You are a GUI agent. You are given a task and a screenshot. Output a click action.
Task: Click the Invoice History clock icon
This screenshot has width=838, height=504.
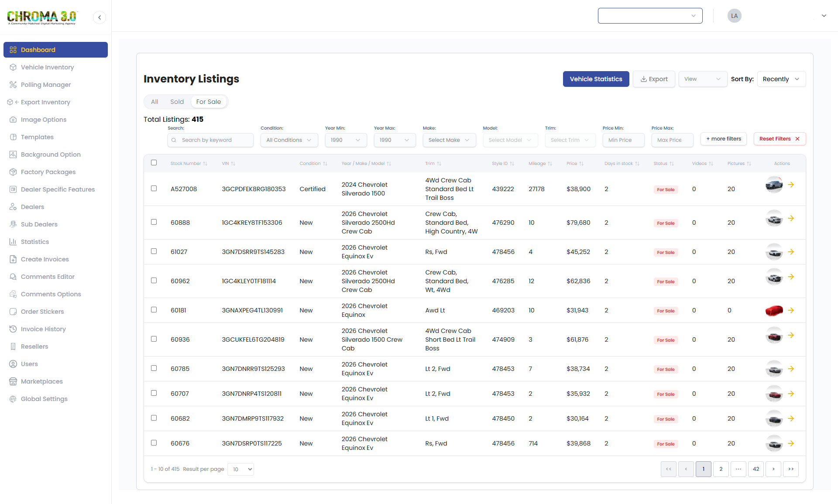pos(13,329)
